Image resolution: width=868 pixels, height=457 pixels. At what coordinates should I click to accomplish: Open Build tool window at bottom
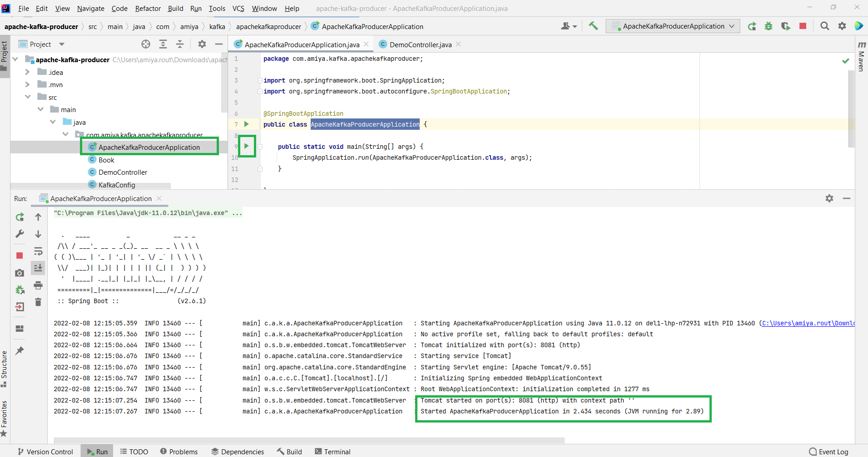pos(289,452)
